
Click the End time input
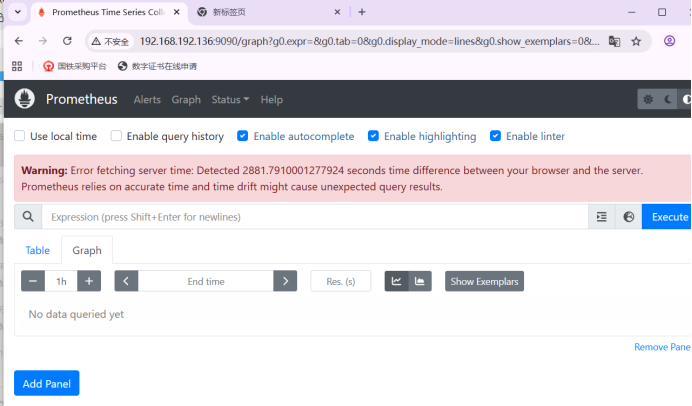coord(206,281)
